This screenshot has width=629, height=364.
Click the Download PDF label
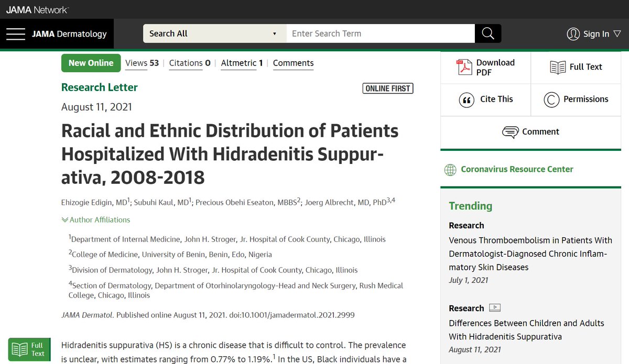pos(495,67)
